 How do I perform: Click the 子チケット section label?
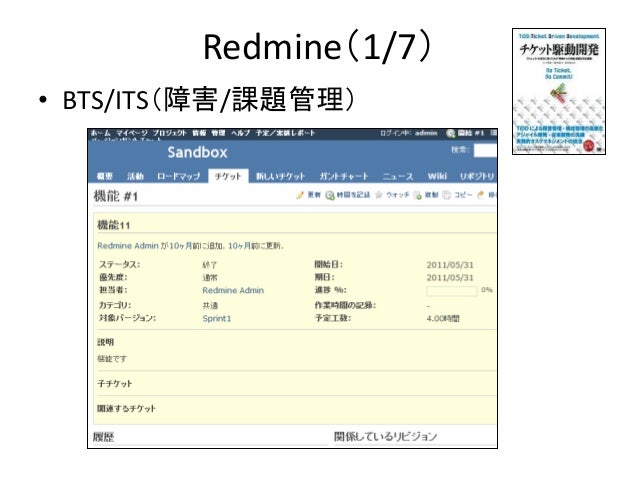(115, 384)
